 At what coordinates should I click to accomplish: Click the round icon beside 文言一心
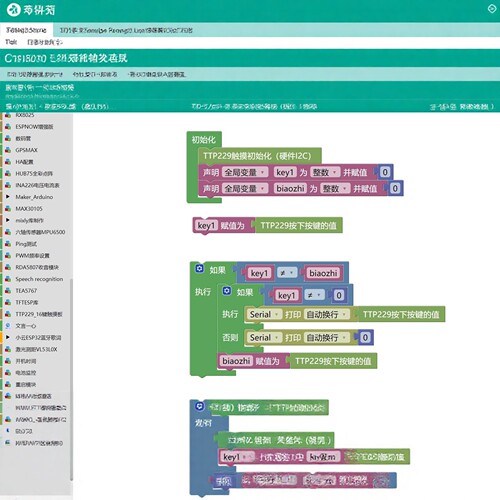[8, 326]
